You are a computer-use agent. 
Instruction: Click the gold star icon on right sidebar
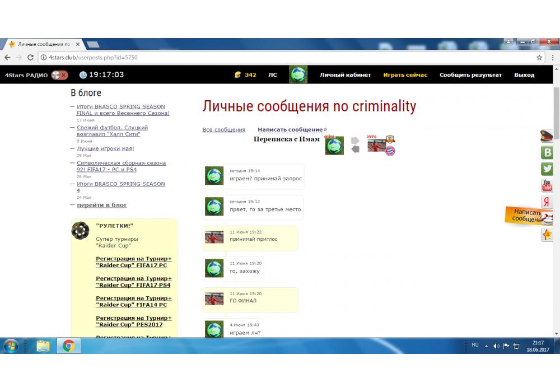pos(547,235)
